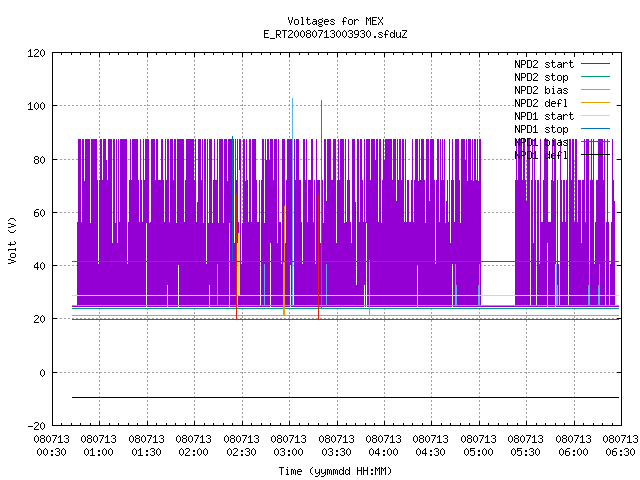This screenshot has width=640, height=480.
Task: Click the Y-axis tick value -20
Action: [x=36, y=426]
